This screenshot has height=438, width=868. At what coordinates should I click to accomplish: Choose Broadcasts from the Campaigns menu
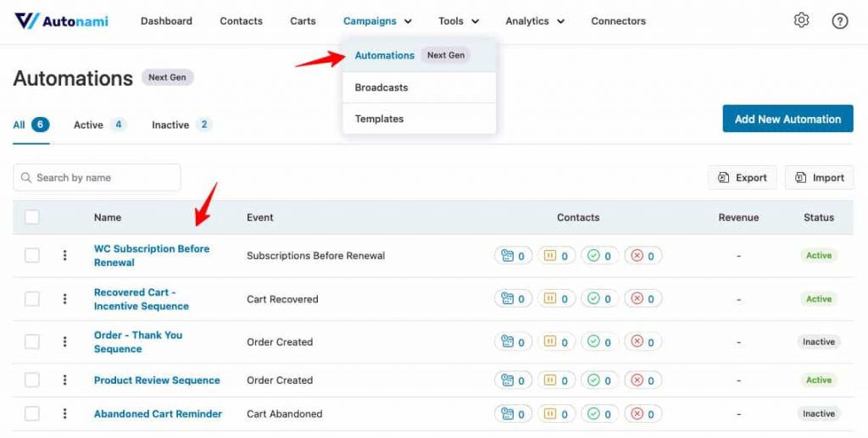[x=381, y=87]
